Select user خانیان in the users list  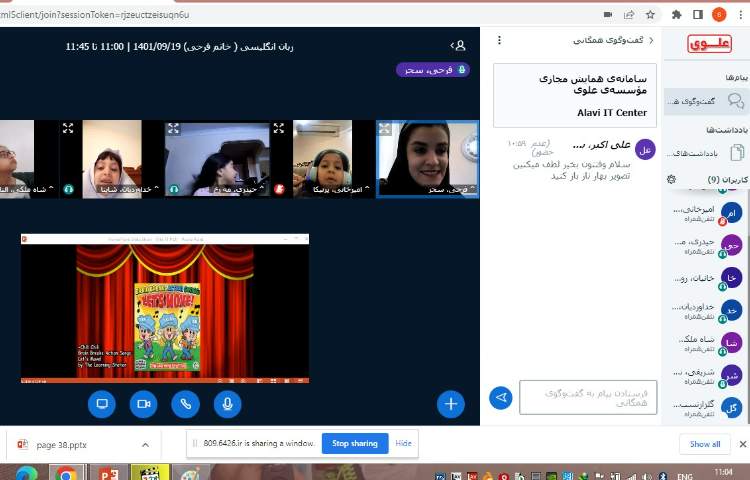click(706, 278)
